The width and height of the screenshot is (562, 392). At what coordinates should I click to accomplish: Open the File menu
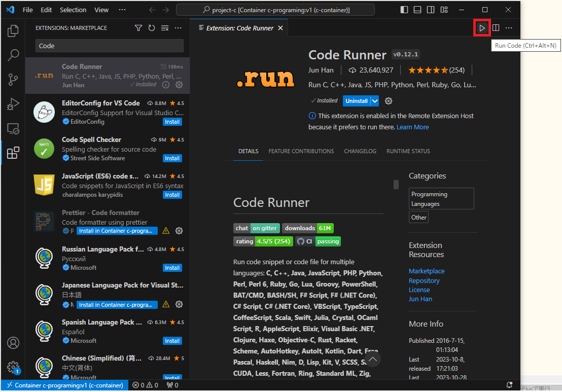click(x=27, y=10)
